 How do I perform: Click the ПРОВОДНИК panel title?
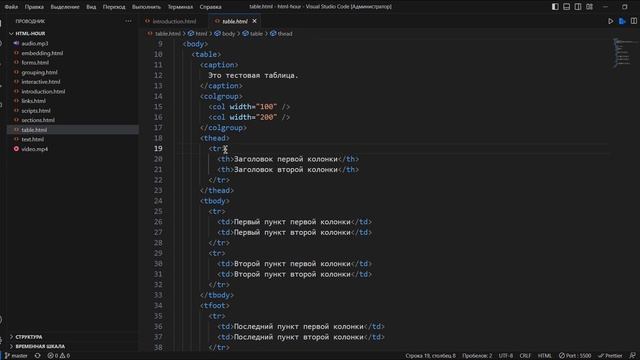[x=30, y=21]
